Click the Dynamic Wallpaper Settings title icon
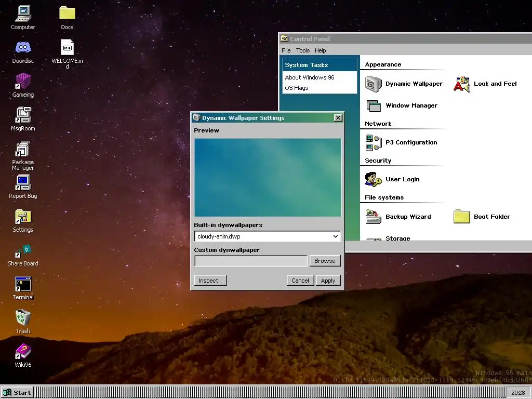The image size is (532, 399). [196, 118]
